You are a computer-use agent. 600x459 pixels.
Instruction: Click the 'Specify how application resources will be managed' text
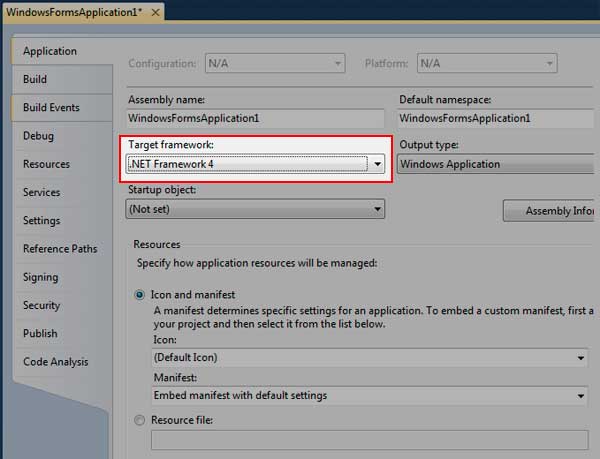257,264
